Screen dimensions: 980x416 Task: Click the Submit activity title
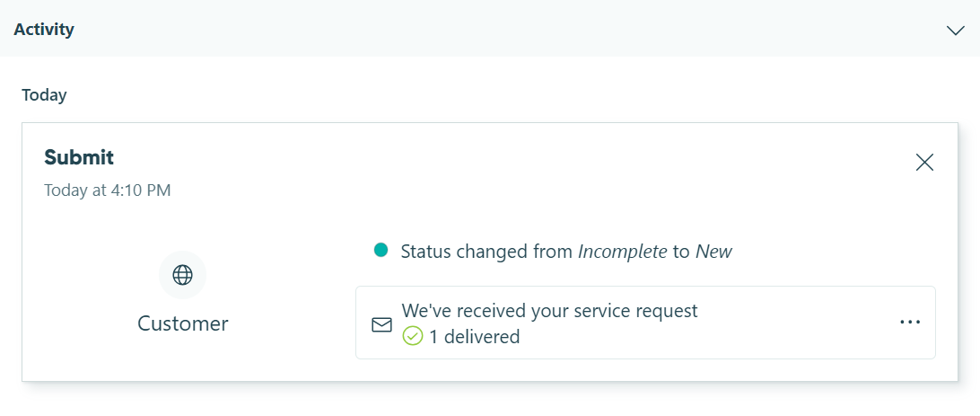click(x=79, y=157)
